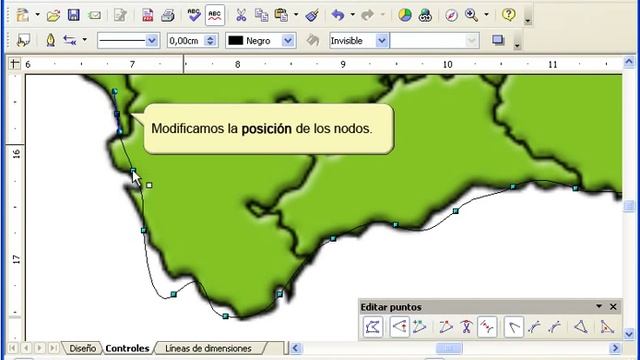Open the Arrow Style dropdown arrow
Image resolution: width=640 pixels, height=360 pixels.
(x=84, y=40)
